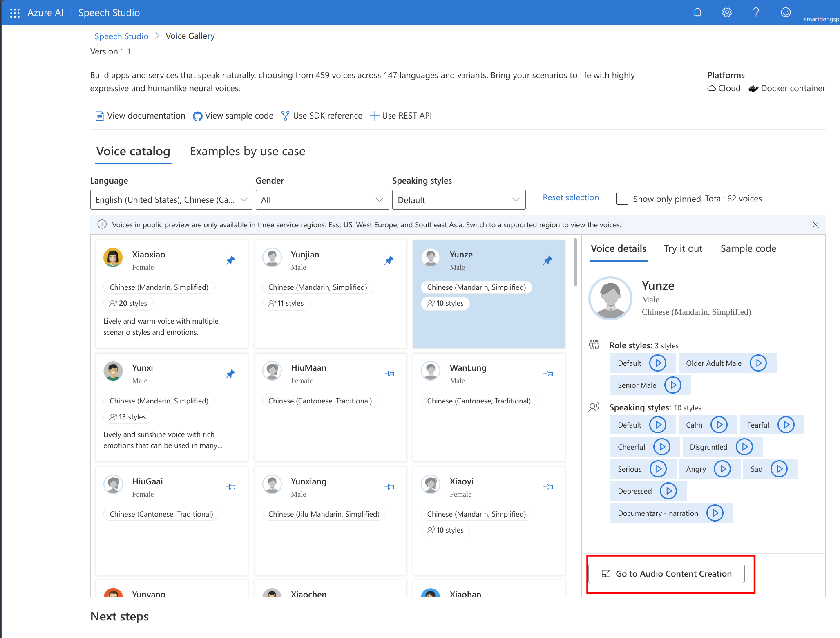
Task: Click the 13 styles badge on Yunxi
Action: click(128, 416)
